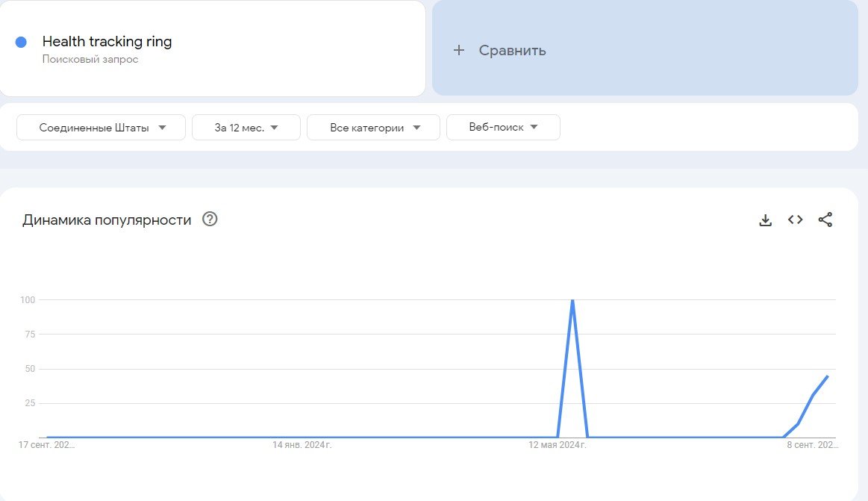Expand the chevron next to Соединенные Штаты
This screenshot has height=501, width=868.
coord(163,127)
